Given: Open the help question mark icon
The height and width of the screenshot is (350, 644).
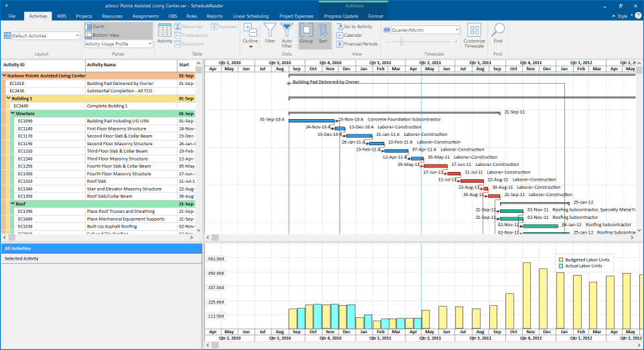Looking at the screenshot, I should pos(638,15).
